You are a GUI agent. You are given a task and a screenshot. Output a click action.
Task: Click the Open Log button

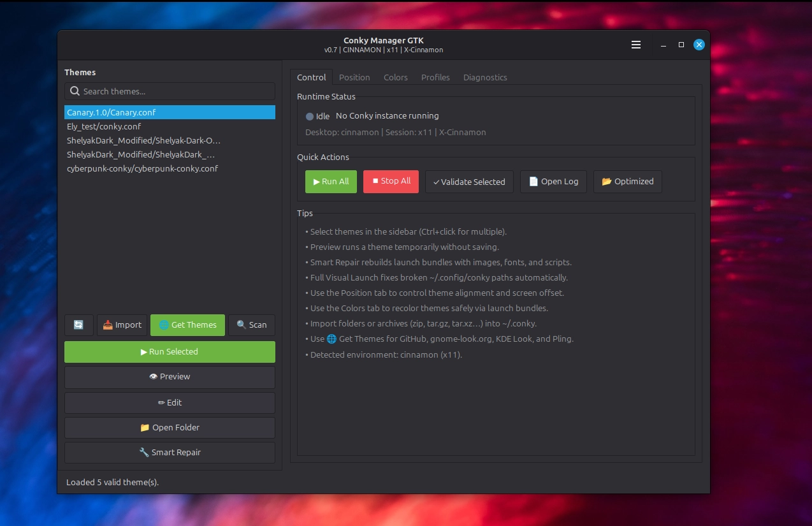tap(553, 182)
